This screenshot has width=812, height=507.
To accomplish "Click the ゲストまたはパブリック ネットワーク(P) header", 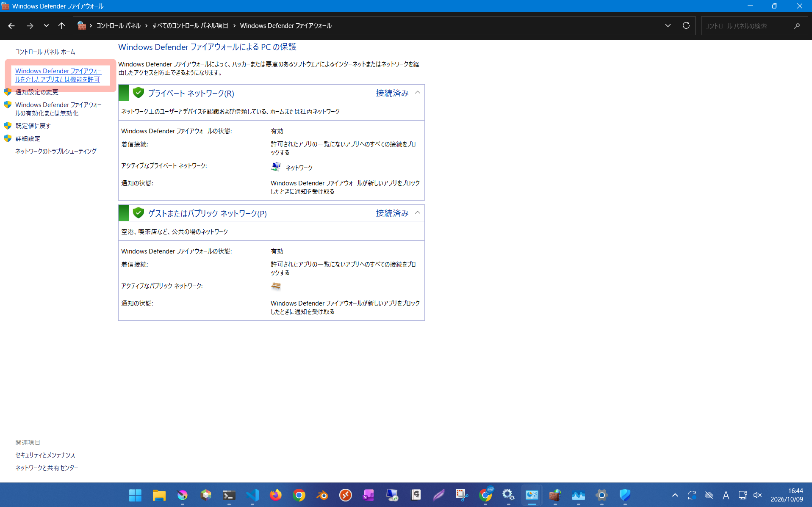I will 207,213.
